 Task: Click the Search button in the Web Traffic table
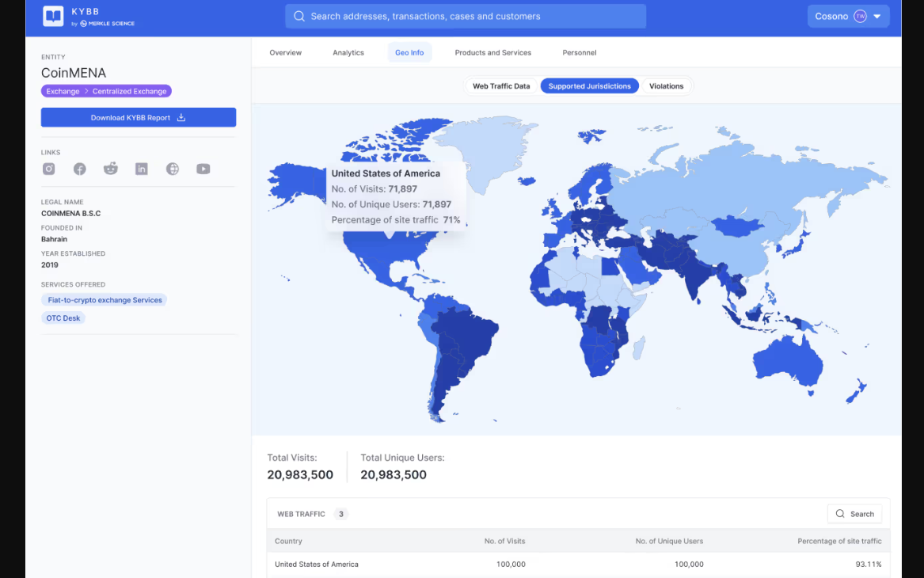pyautogui.click(x=854, y=514)
